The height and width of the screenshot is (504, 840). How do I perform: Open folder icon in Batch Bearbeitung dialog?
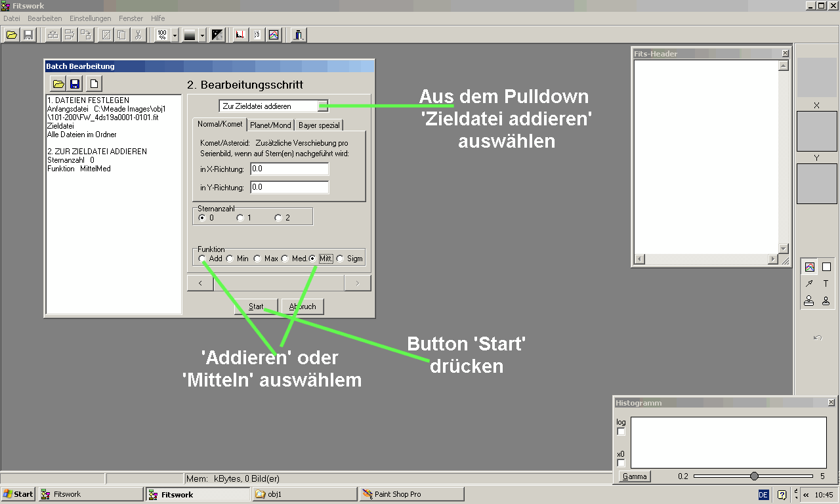click(x=58, y=83)
